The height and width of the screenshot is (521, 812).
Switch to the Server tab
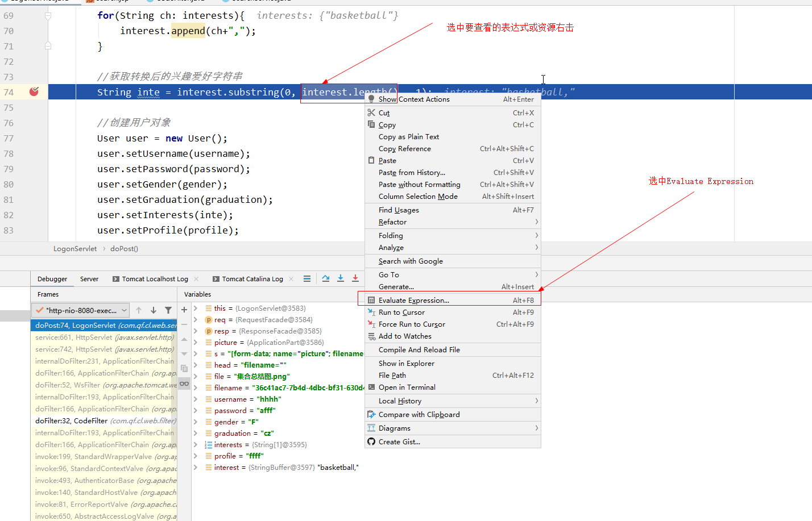(89, 279)
